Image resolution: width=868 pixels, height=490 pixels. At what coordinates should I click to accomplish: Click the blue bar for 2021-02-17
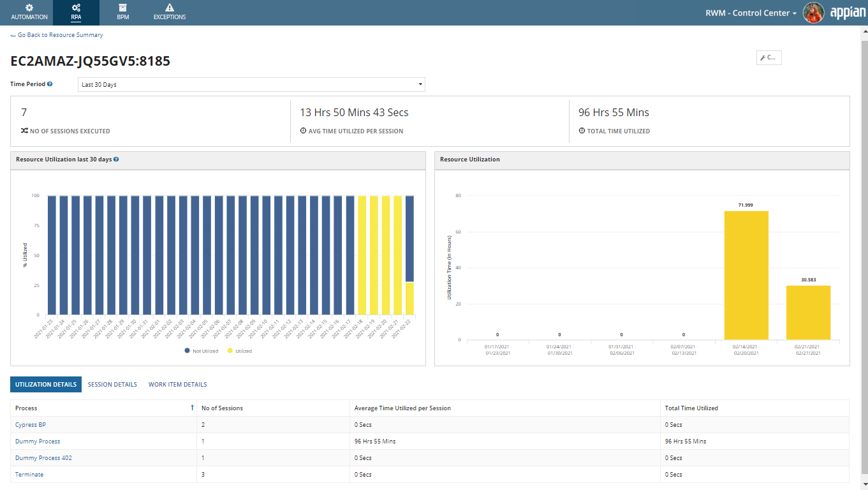[349, 255]
